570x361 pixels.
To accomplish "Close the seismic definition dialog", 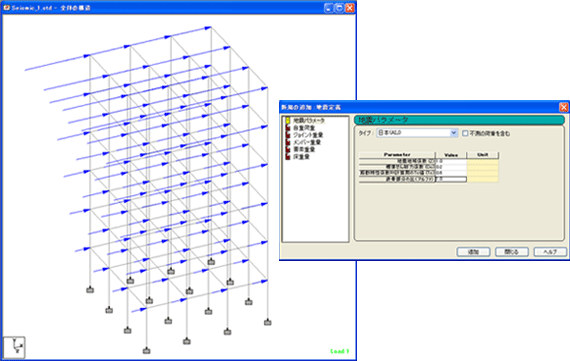I will 563,107.
